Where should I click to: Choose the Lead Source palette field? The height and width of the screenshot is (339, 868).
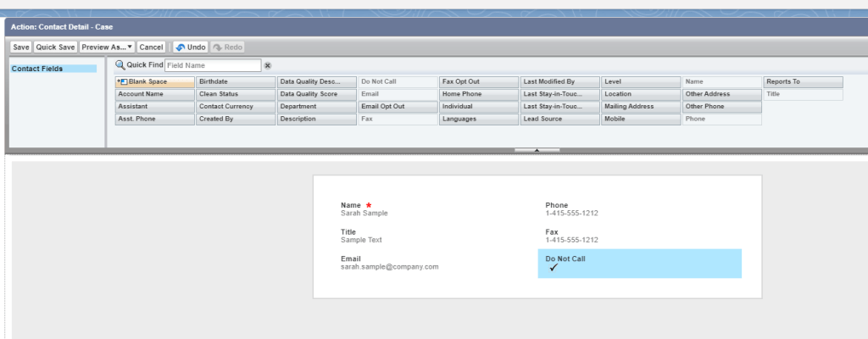click(559, 119)
